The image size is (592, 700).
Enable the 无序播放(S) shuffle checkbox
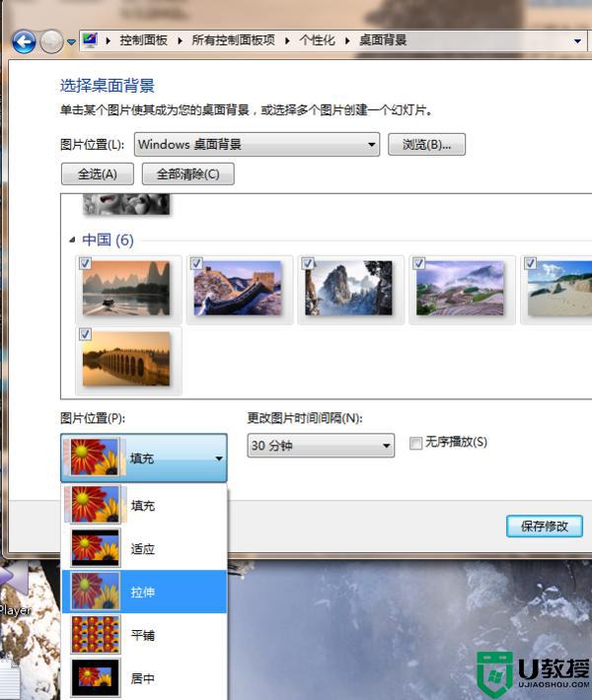coord(415,444)
